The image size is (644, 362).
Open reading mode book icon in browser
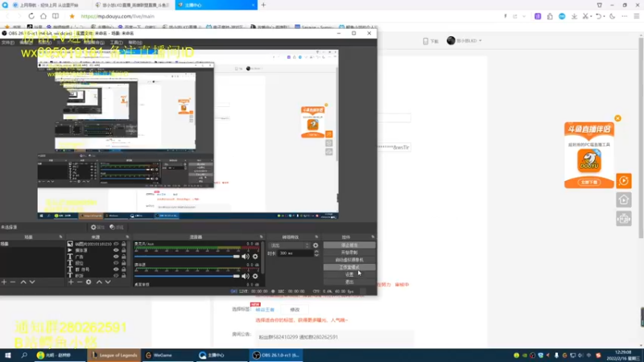pyautogui.click(x=56, y=16)
